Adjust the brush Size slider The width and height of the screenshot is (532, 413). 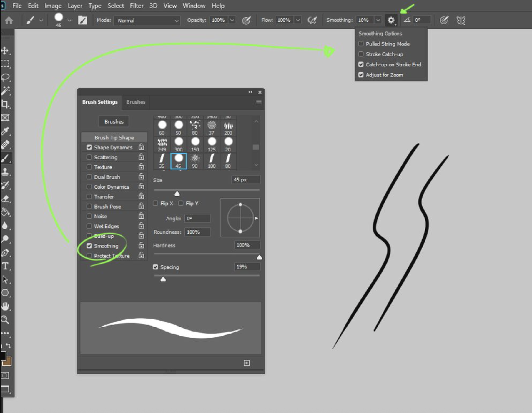(177, 193)
